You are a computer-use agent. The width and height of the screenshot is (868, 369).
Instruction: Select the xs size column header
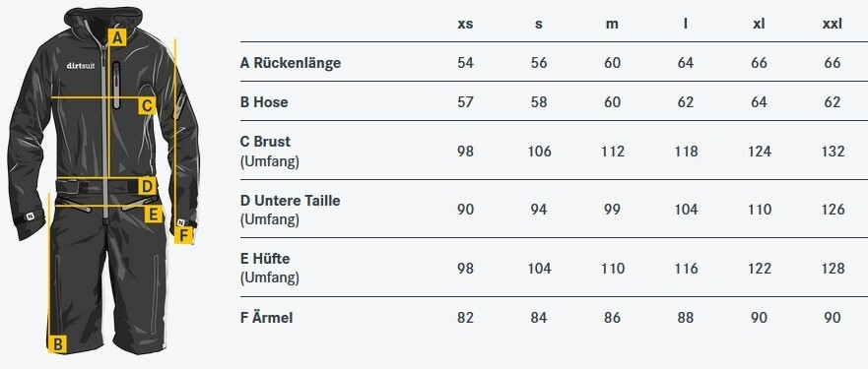pos(466,25)
